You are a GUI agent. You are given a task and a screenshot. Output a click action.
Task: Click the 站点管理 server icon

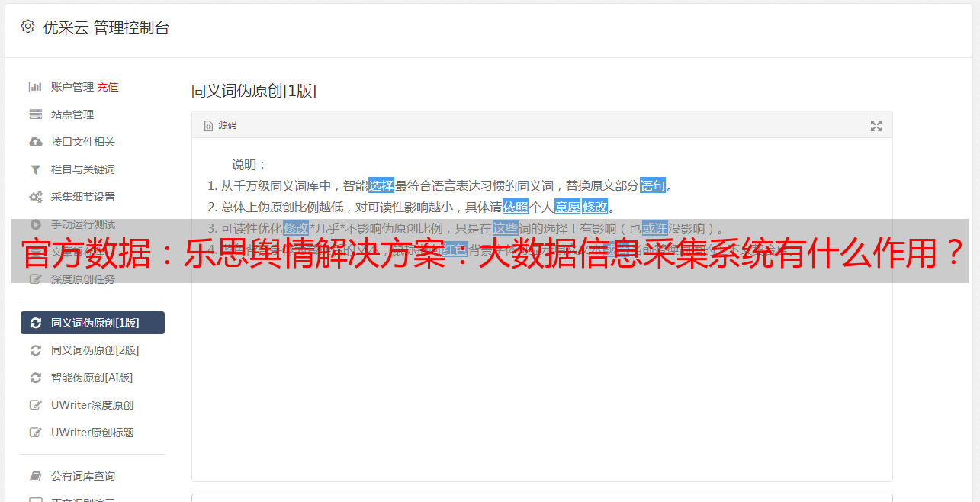tap(35, 114)
